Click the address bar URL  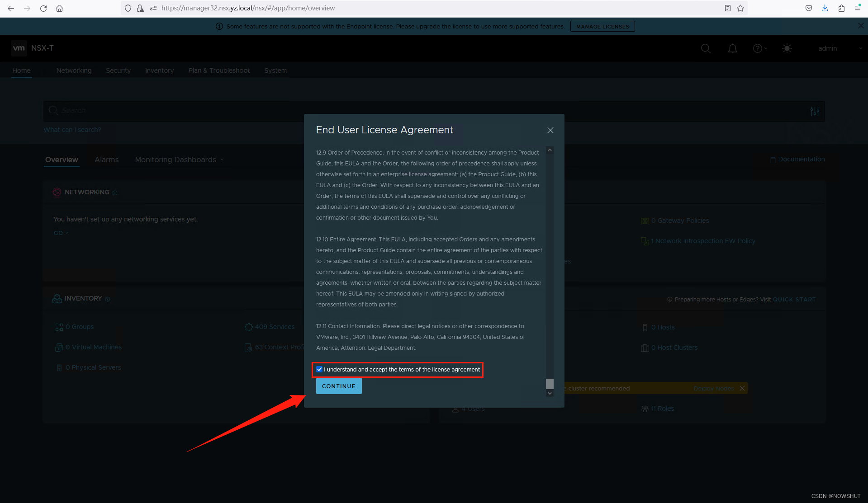pos(248,8)
